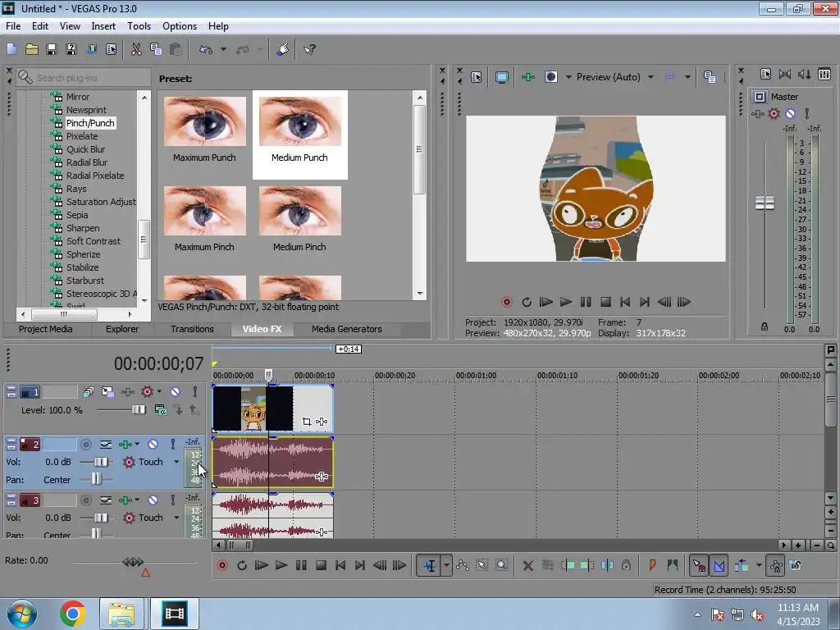Switch to Transitions tab
Viewport: 840px width, 630px height.
(x=192, y=329)
